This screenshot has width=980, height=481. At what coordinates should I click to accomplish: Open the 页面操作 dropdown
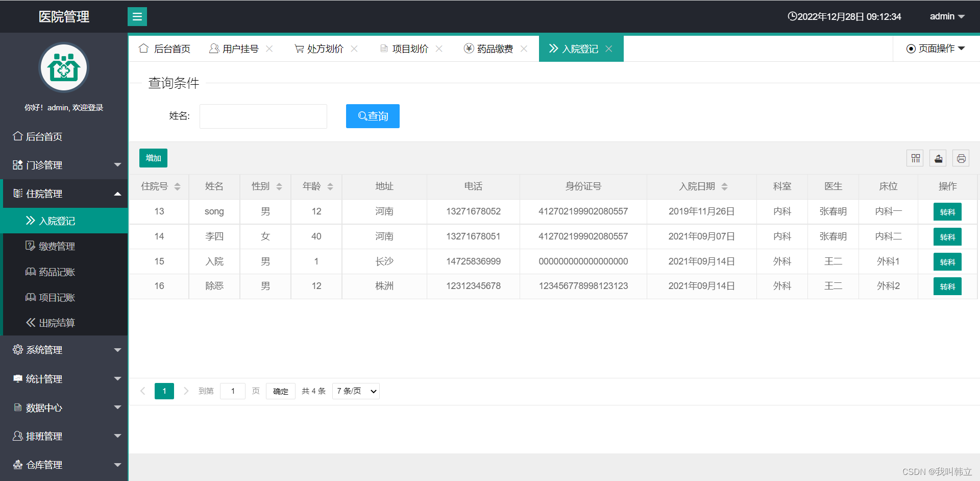(936, 49)
